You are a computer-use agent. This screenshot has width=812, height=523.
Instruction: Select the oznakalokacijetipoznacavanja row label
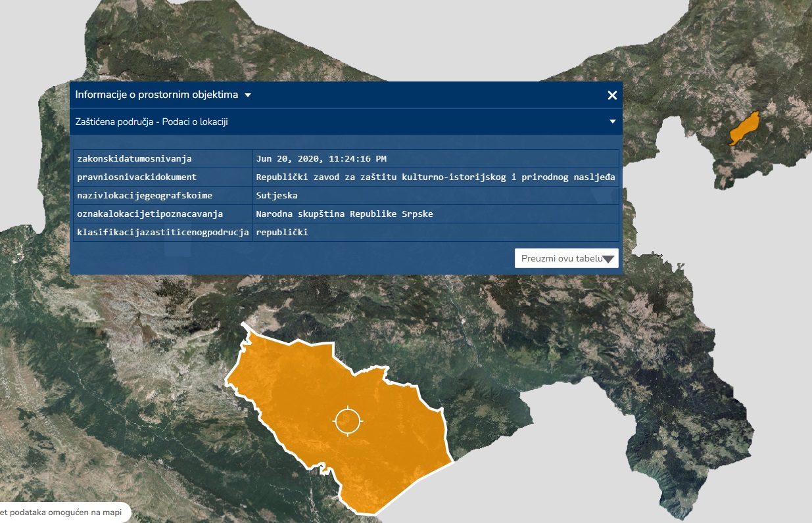(x=150, y=214)
